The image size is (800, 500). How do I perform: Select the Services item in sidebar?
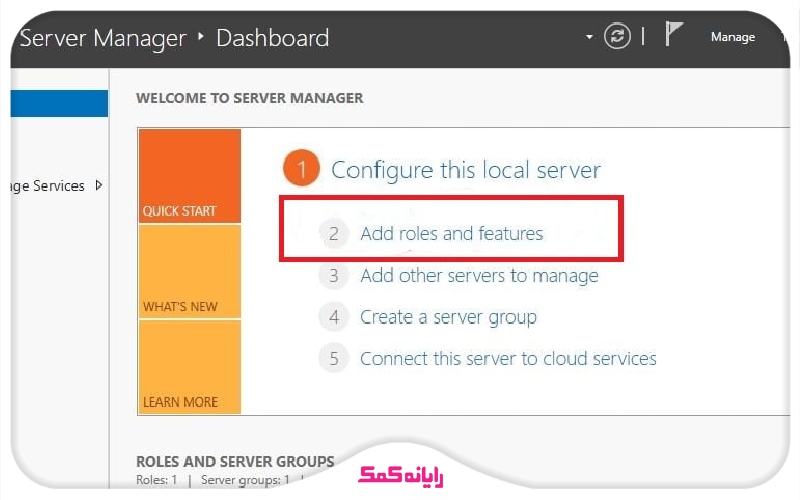coord(47,186)
